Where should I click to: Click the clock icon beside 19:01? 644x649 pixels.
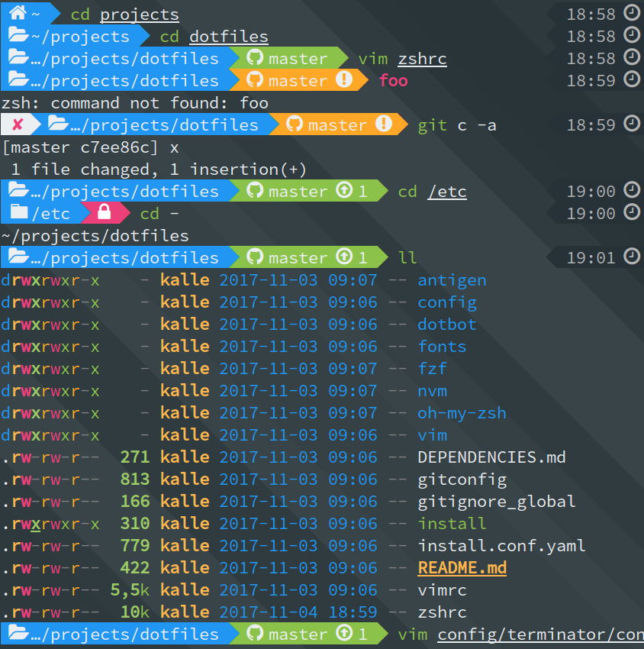click(x=633, y=257)
